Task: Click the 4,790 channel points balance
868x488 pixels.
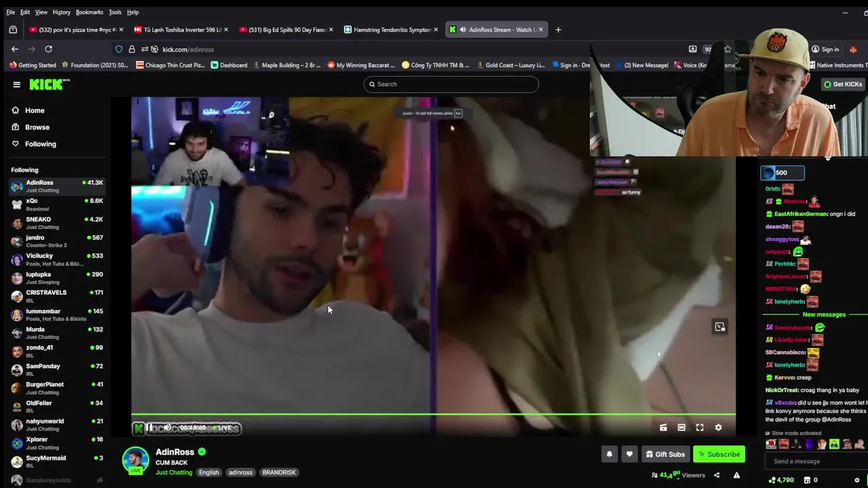Action: tap(781, 480)
